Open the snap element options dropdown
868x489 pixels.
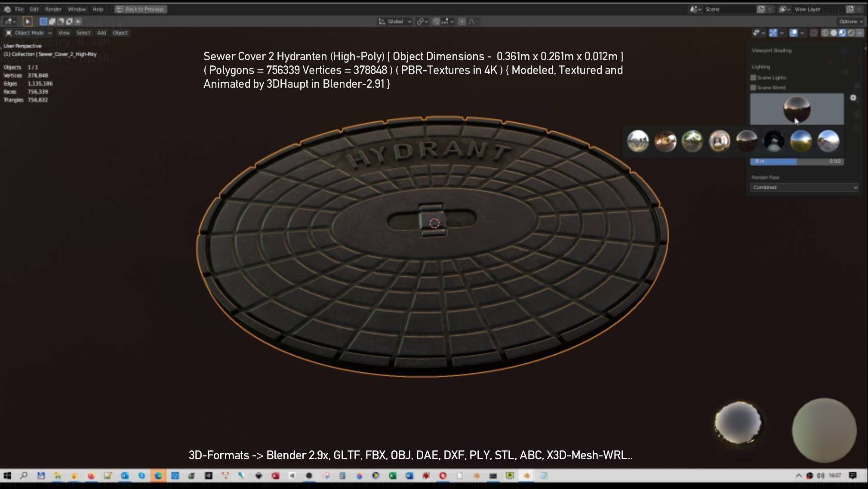coord(448,21)
